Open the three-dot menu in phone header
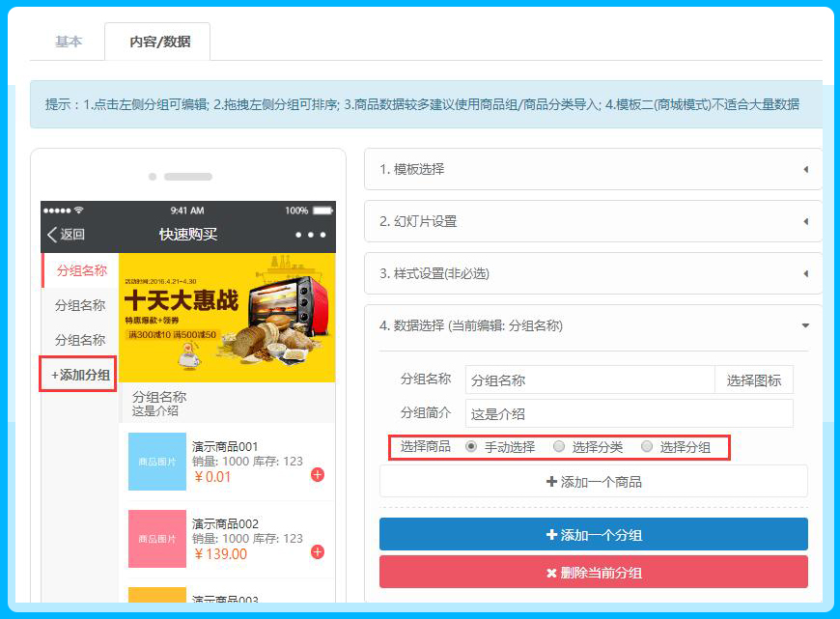840x619 pixels. point(311,235)
